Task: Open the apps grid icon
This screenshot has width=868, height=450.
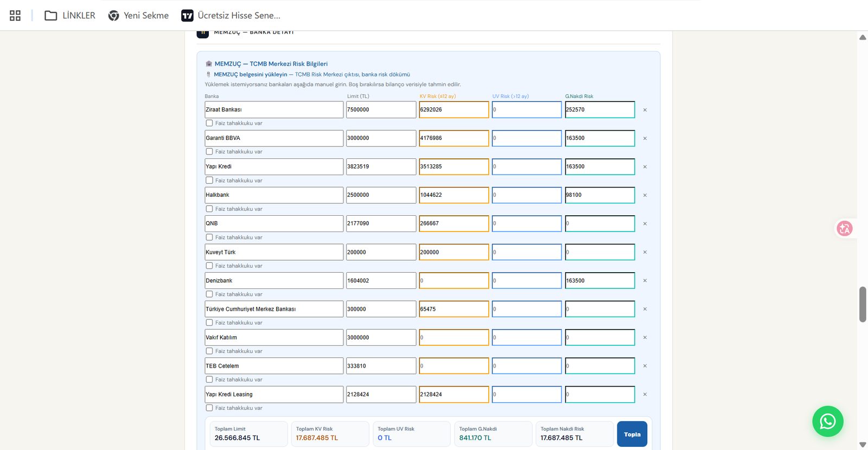Action: [x=15, y=16]
